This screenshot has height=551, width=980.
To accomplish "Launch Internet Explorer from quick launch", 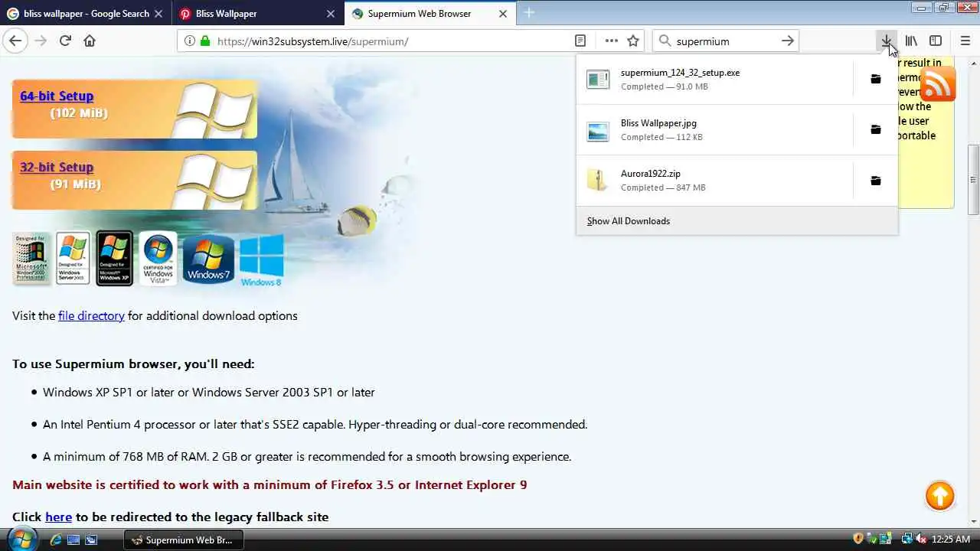I will [55, 540].
